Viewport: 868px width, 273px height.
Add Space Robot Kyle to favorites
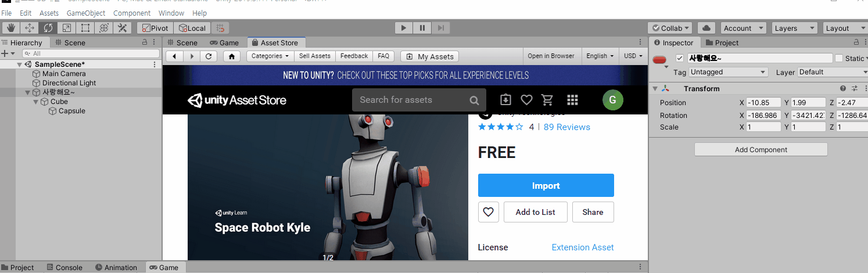tap(488, 212)
